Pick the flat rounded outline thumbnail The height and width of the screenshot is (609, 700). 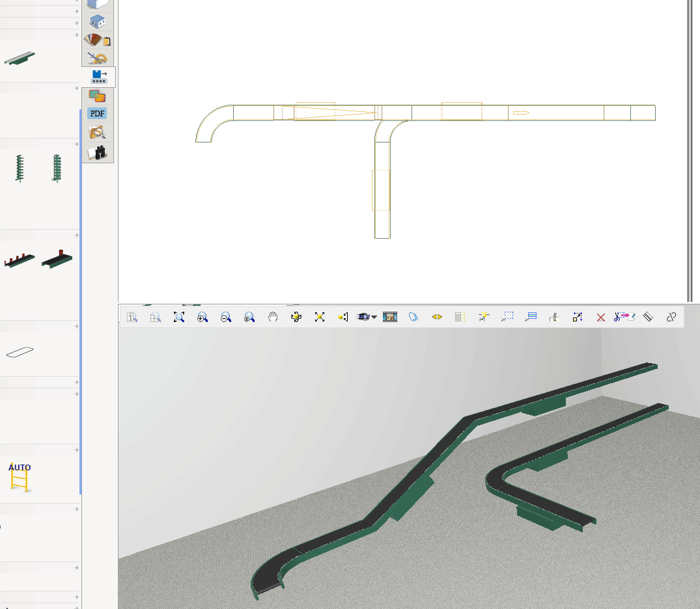[20, 352]
